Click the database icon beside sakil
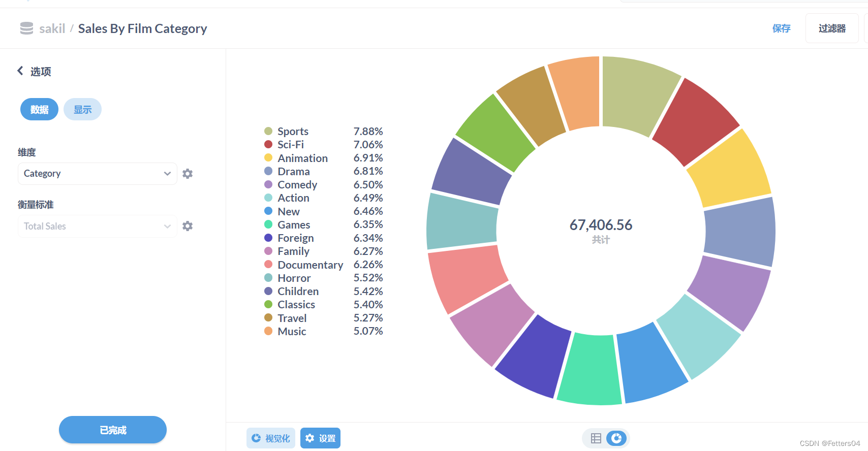 (x=26, y=28)
